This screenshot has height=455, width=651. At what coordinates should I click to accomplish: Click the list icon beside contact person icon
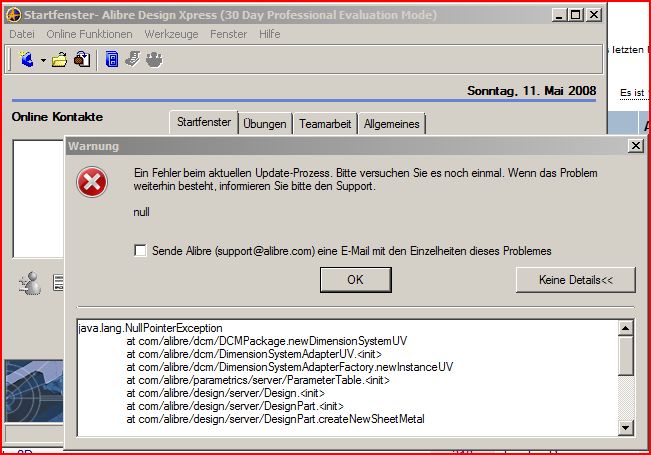[x=58, y=282]
